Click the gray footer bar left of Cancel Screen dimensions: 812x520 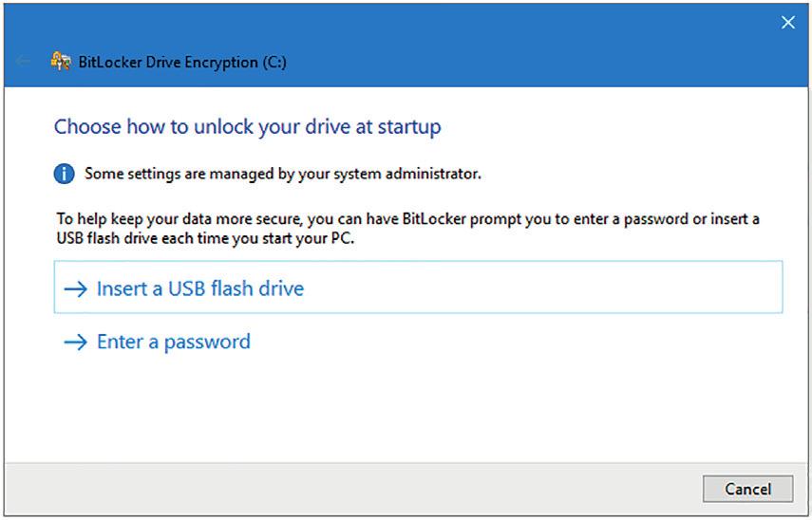click(352, 489)
